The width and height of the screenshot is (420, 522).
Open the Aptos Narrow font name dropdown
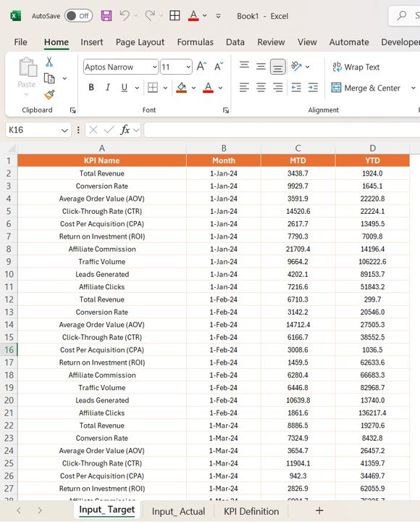(155, 67)
